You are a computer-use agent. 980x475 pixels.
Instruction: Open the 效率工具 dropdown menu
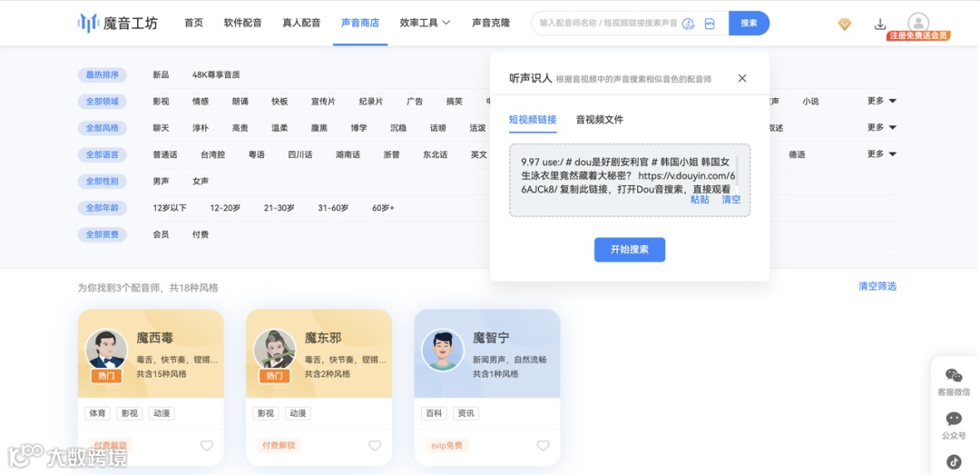point(425,23)
